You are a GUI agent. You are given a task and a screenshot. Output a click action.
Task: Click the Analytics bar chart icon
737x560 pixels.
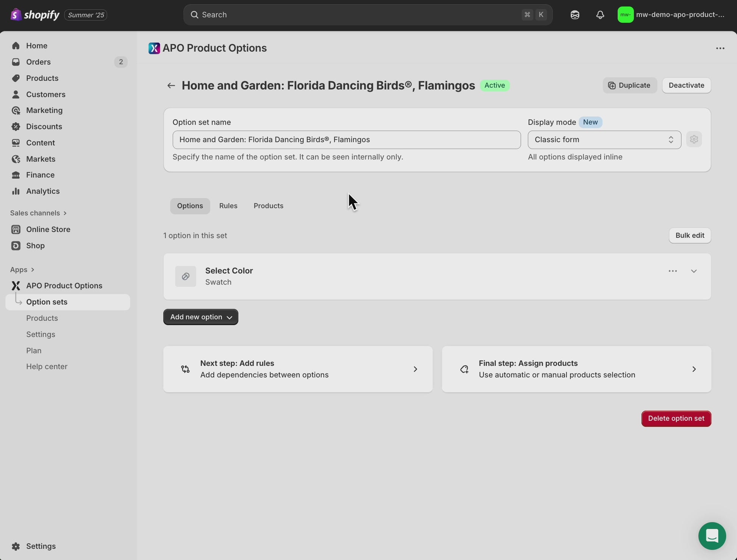click(x=16, y=191)
